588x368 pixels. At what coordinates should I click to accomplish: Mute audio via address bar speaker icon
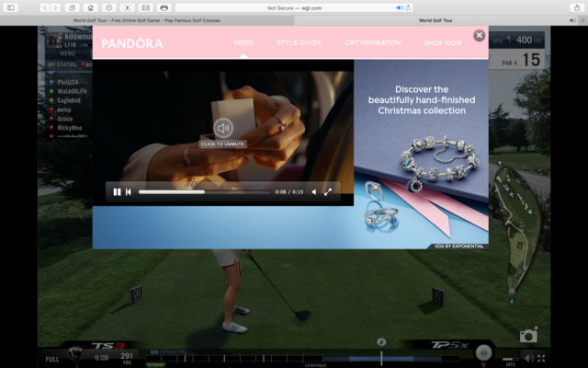(400, 8)
